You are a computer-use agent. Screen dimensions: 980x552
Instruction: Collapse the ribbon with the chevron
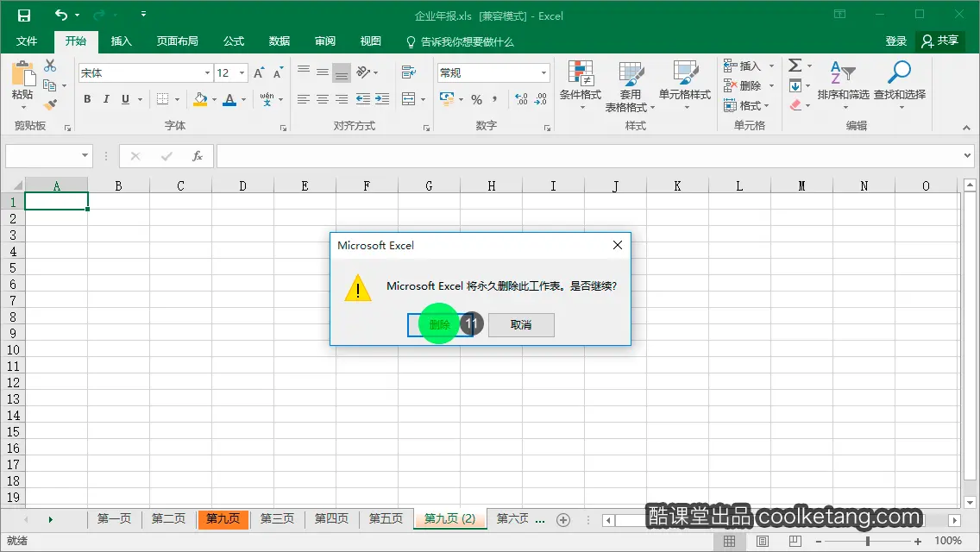(x=966, y=128)
